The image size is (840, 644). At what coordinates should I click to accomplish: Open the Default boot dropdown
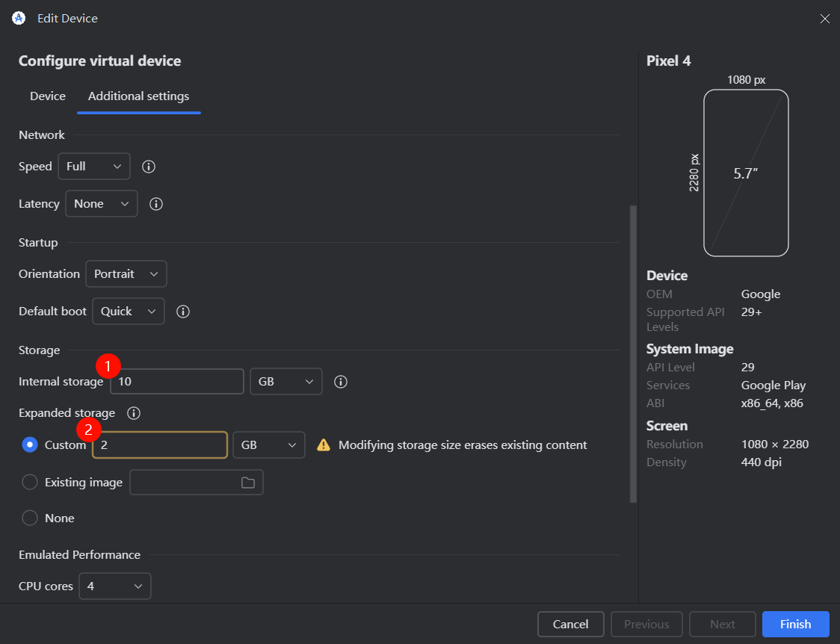pos(129,312)
